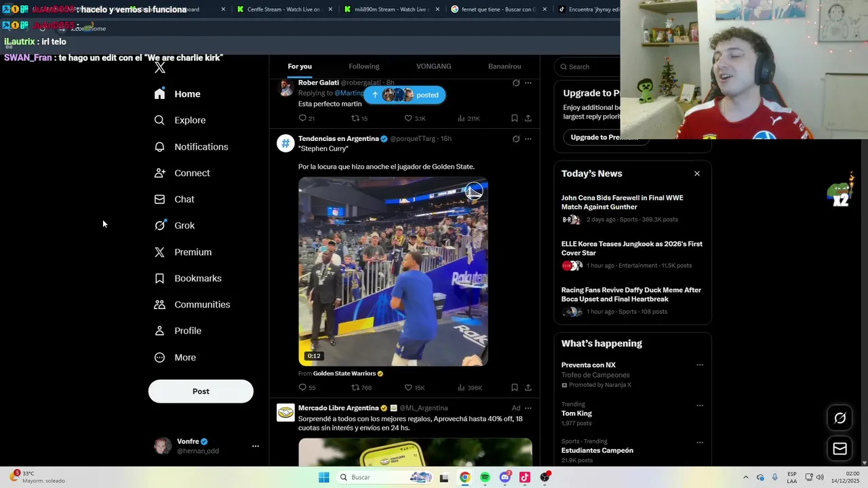Screen dimensions: 868x488
Task: Bookmark the Stephen Curry post
Action: [515, 388]
